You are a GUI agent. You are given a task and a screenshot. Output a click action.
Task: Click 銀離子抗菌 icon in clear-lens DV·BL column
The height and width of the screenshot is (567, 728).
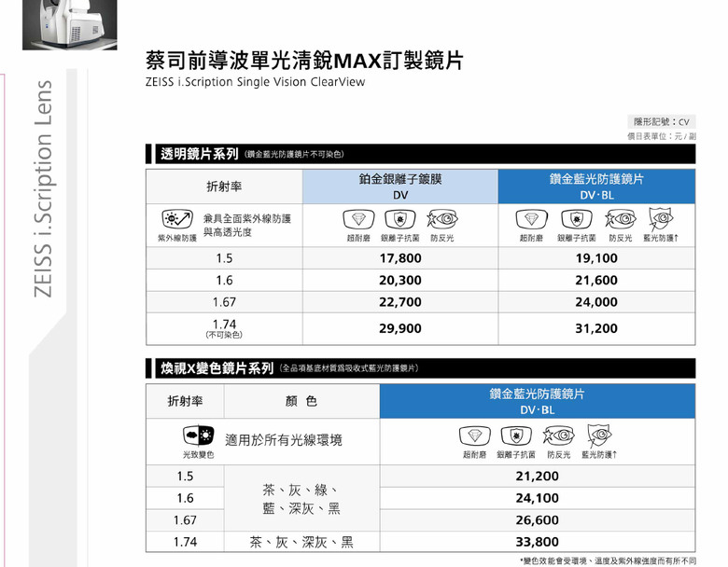click(x=577, y=219)
